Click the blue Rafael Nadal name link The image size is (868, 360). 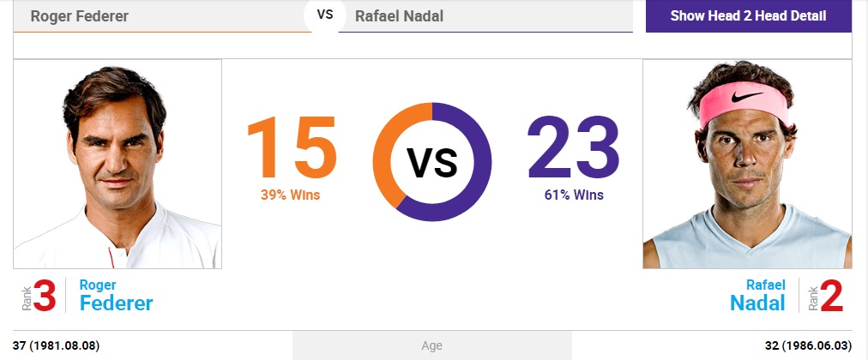(x=757, y=296)
